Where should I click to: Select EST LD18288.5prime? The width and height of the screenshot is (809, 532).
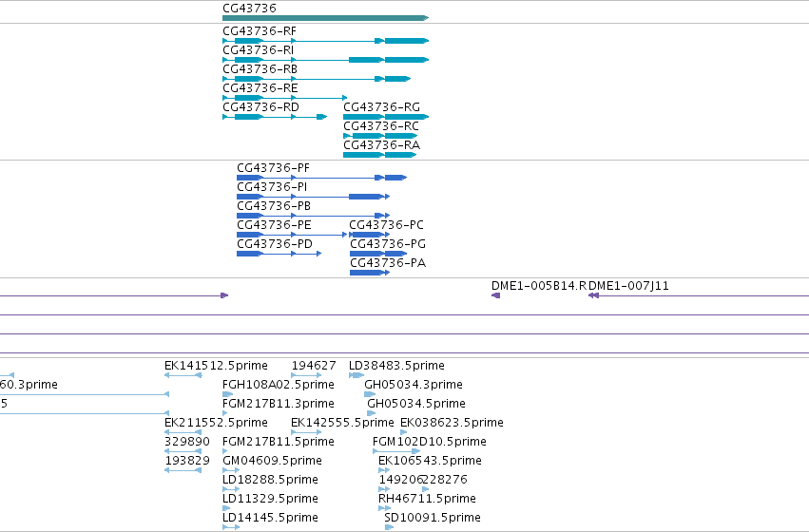[x=270, y=480]
